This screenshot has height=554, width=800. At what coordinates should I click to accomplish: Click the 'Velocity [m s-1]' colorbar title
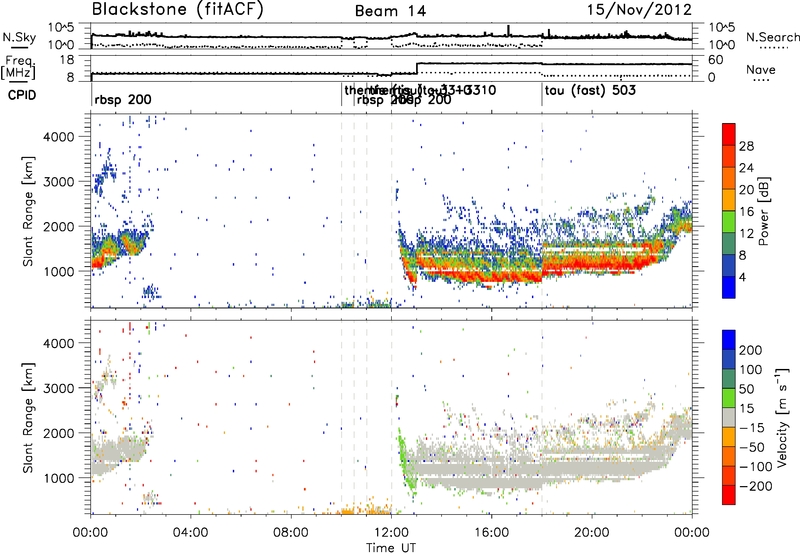coord(782,417)
